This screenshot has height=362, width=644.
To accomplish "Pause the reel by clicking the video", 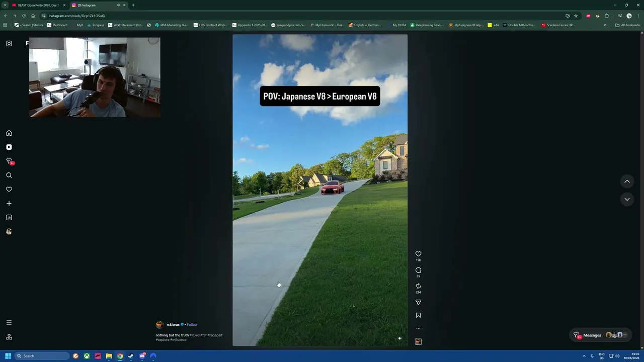I will [x=320, y=190].
